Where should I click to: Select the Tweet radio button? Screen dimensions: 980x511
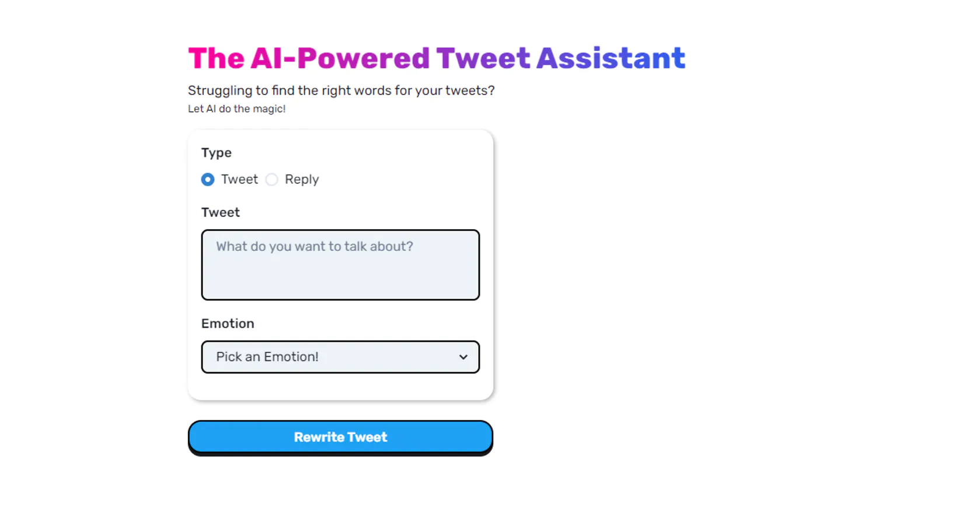[208, 180]
